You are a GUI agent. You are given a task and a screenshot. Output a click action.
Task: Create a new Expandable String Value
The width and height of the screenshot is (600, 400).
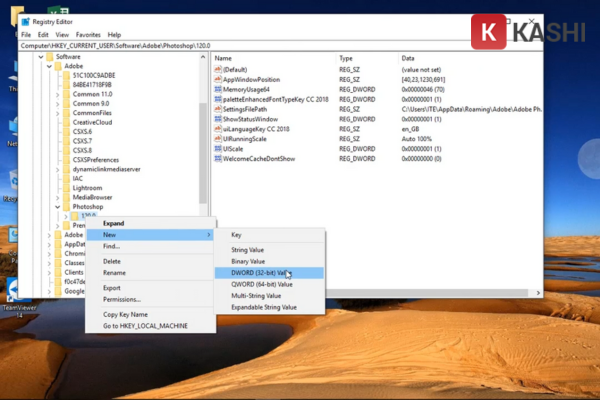pyautogui.click(x=269, y=307)
